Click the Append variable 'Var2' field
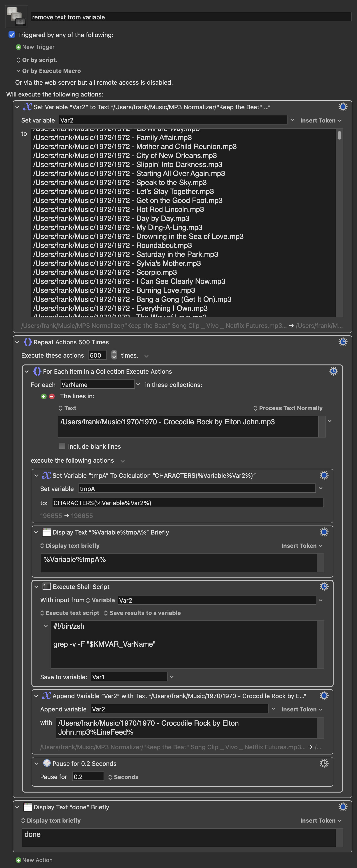The height and width of the screenshot is (868, 357). pyautogui.click(x=179, y=709)
